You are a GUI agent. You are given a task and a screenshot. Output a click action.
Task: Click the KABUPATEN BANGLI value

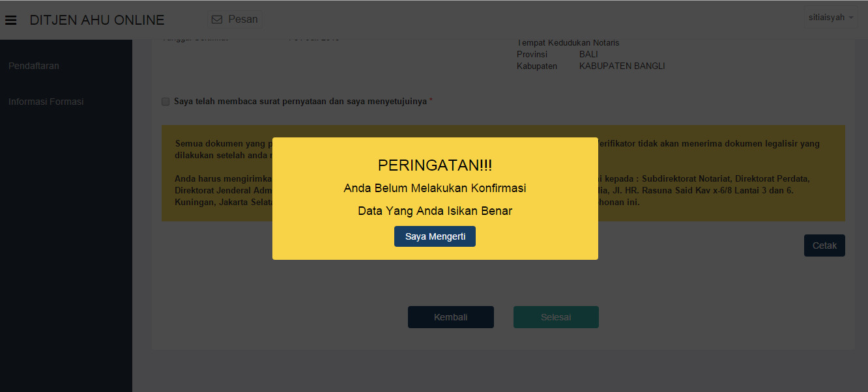622,66
